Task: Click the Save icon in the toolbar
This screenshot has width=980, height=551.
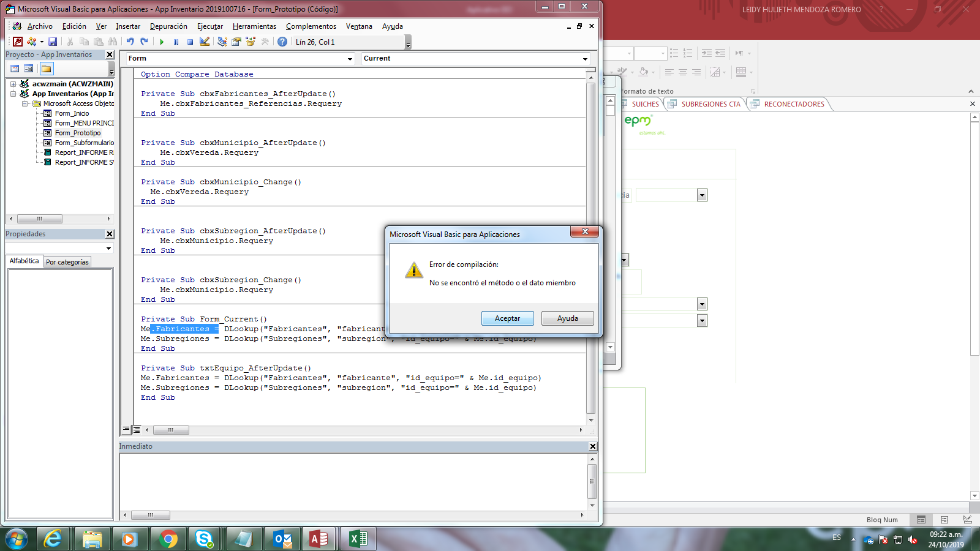Action: pos(53,42)
